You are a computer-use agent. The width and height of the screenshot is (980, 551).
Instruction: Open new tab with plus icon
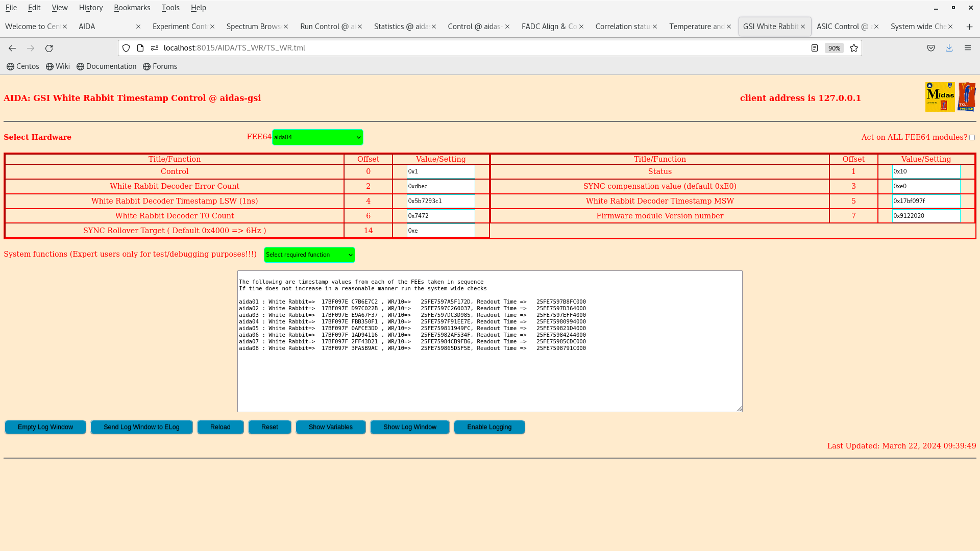click(969, 27)
